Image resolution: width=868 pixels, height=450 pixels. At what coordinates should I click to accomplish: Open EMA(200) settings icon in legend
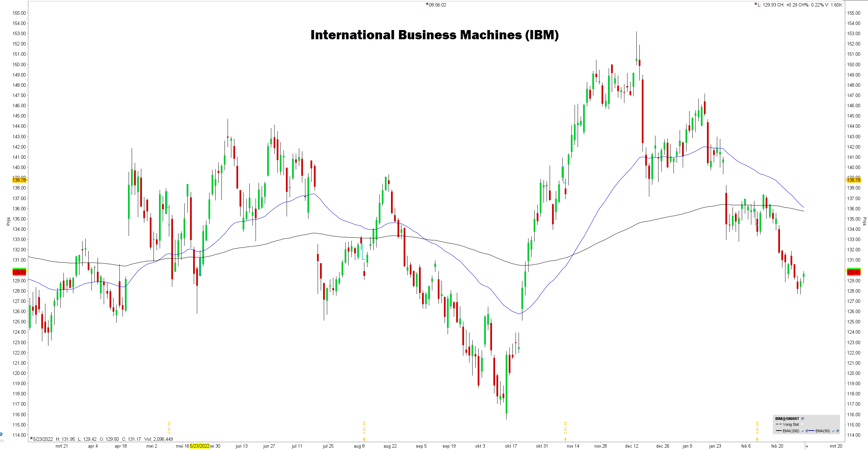pos(807,431)
